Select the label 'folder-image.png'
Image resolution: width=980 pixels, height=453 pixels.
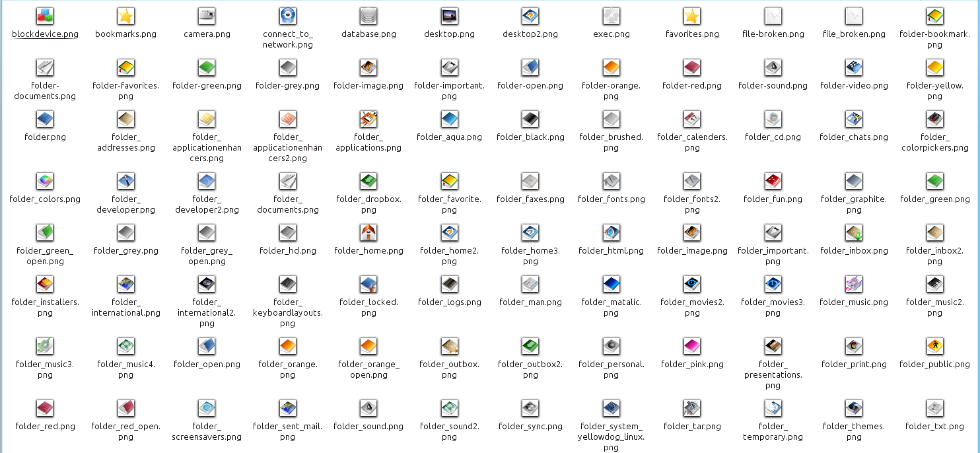[368, 86]
